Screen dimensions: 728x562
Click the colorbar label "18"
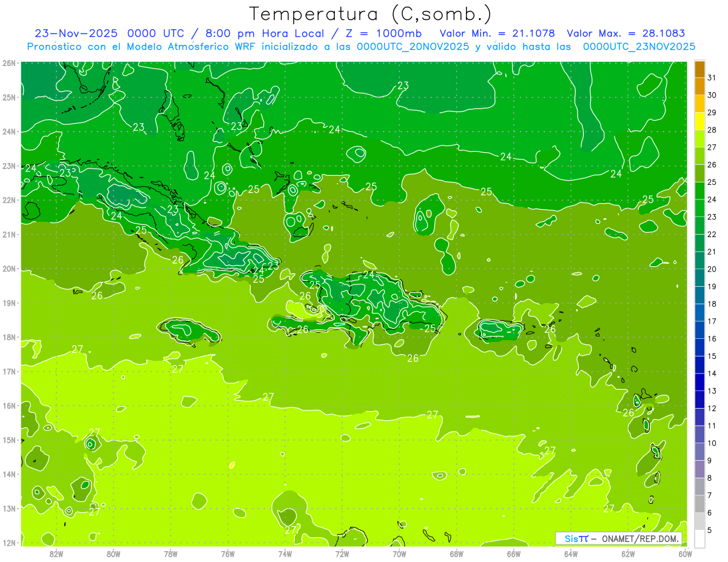pyautogui.click(x=712, y=304)
